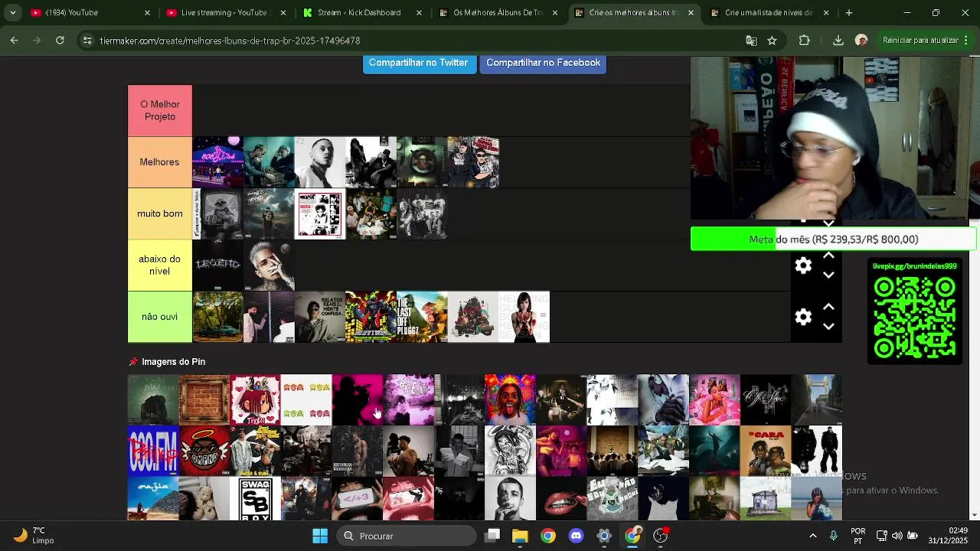Open Chrome three-dot menu

[968, 41]
